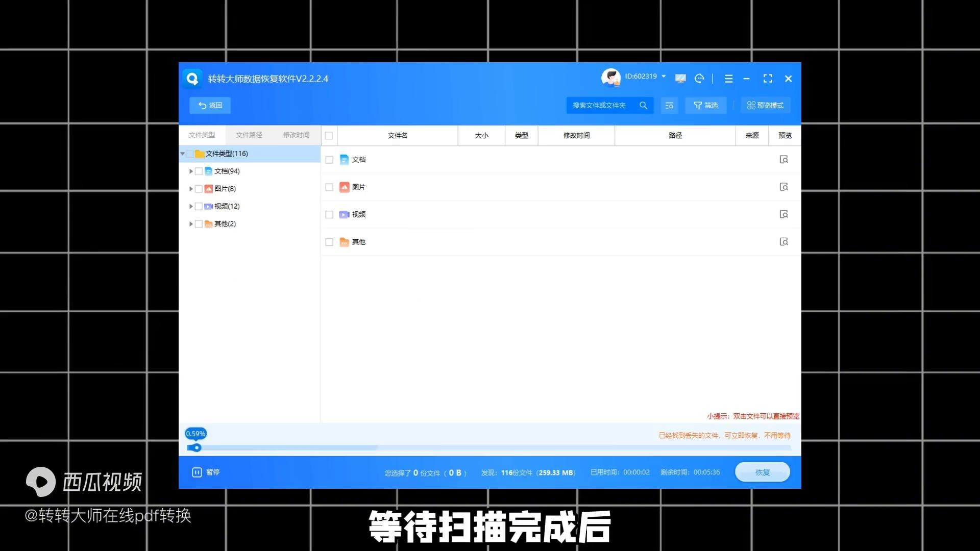The height and width of the screenshot is (551, 980).
Task: Preview the 视频 row with magnifier icon
Action: point(784,214)
